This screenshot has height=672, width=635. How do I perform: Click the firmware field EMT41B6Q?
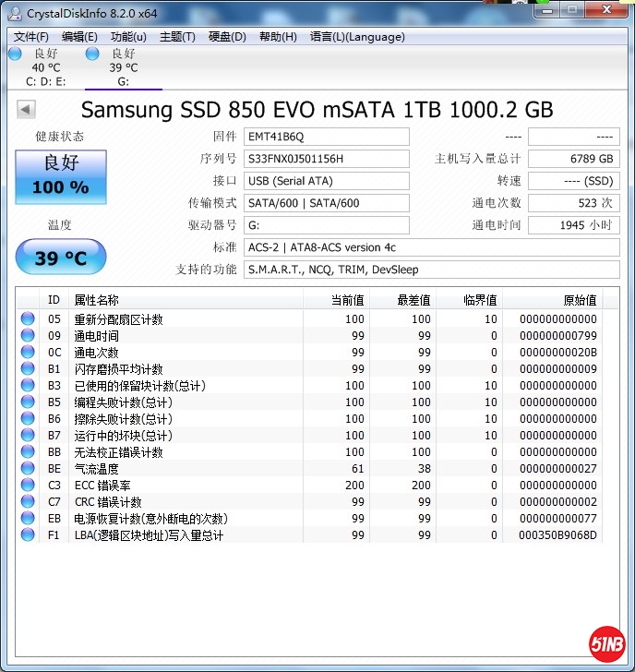pos(326,137)
